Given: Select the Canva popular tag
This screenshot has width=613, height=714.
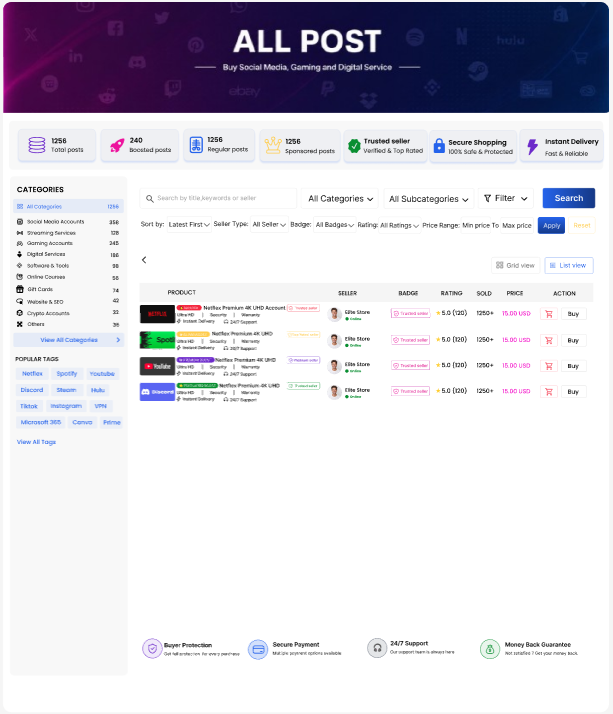Looking at the screenshot, I should click(x=82, y=422).
